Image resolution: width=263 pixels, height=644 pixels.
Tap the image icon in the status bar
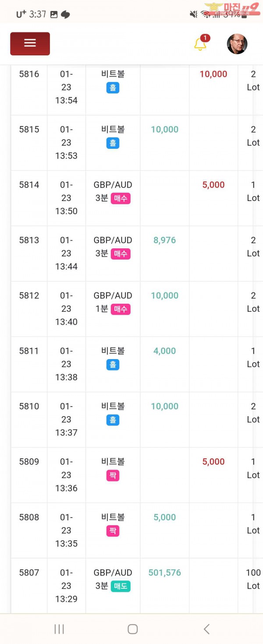point(54,14)
